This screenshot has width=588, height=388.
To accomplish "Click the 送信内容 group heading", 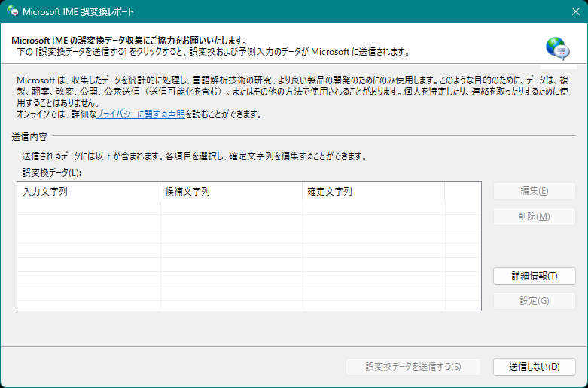I will 29,137.
